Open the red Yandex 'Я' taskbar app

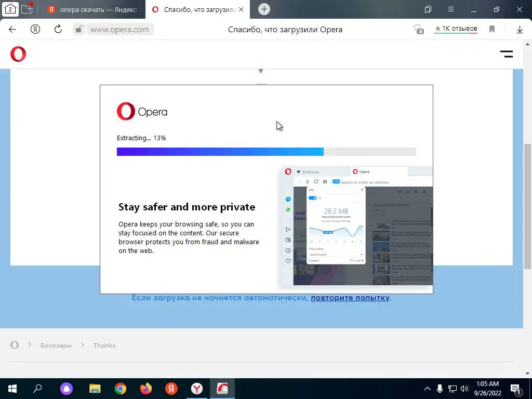[x=171, y=389]
